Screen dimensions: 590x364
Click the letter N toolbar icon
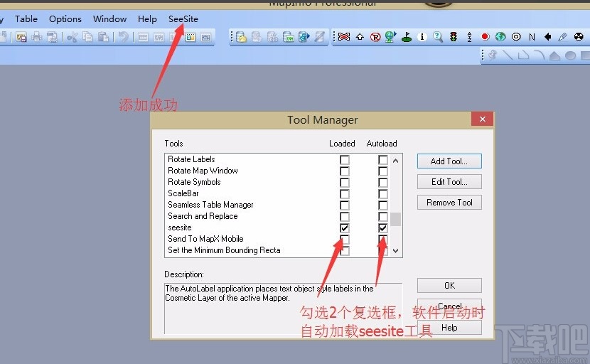click(x=532, y=36)
